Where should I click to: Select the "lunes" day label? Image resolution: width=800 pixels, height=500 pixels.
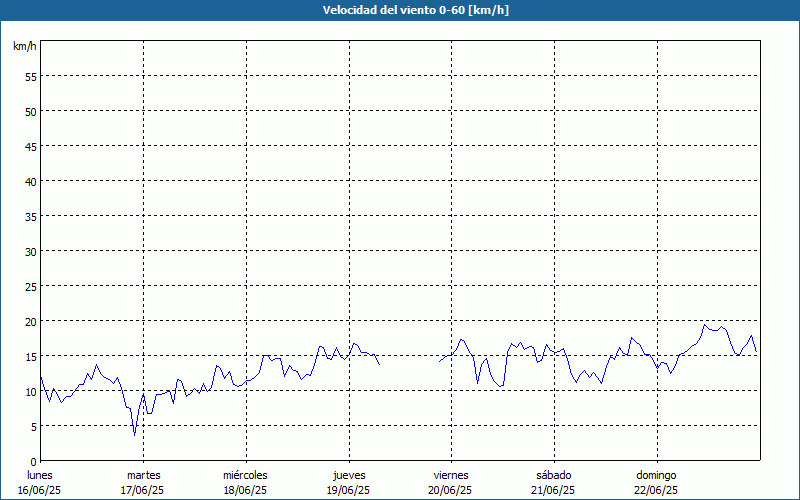tap(40, 475)
